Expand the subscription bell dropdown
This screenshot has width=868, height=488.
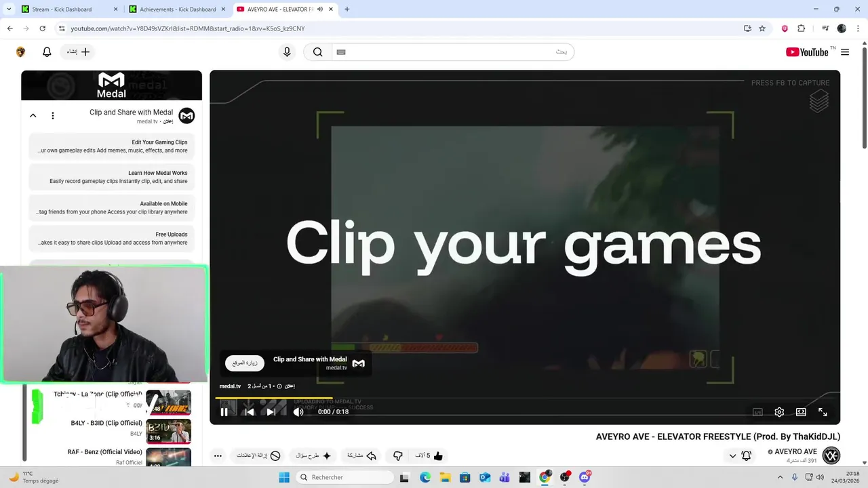pos(739,456)
